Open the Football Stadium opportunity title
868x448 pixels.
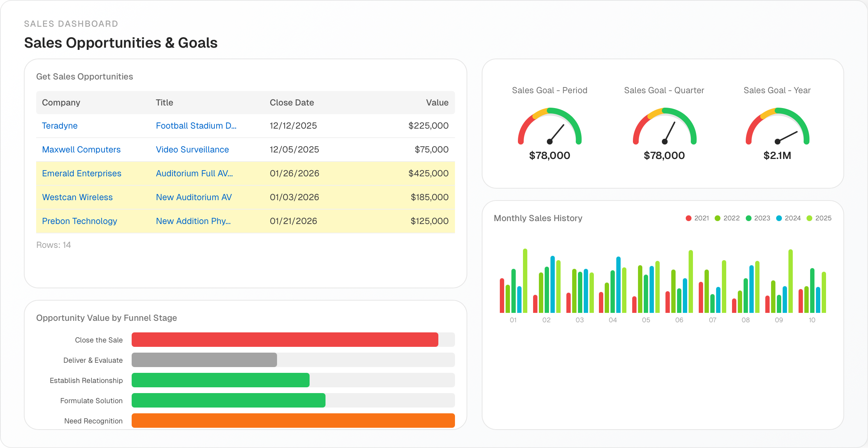(196, 126)
